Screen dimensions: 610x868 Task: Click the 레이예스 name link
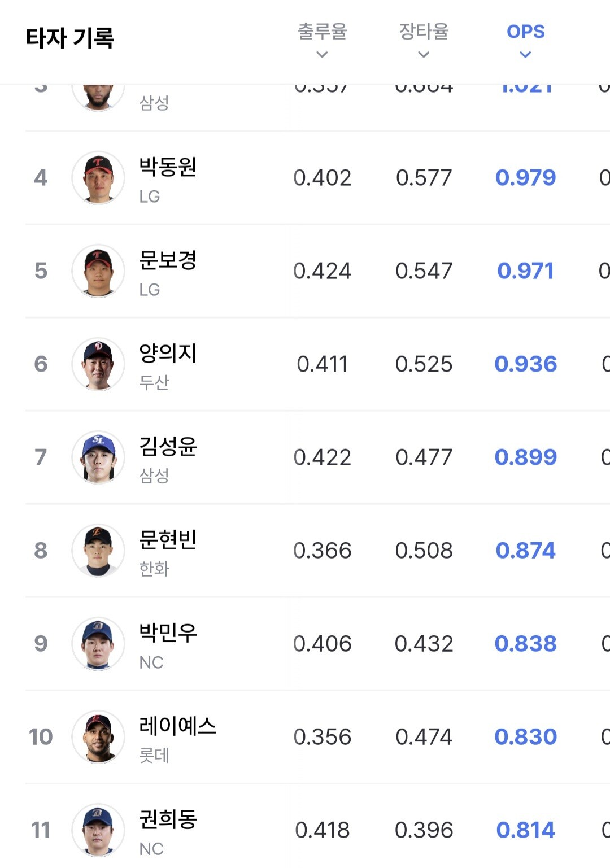(177, 726)
